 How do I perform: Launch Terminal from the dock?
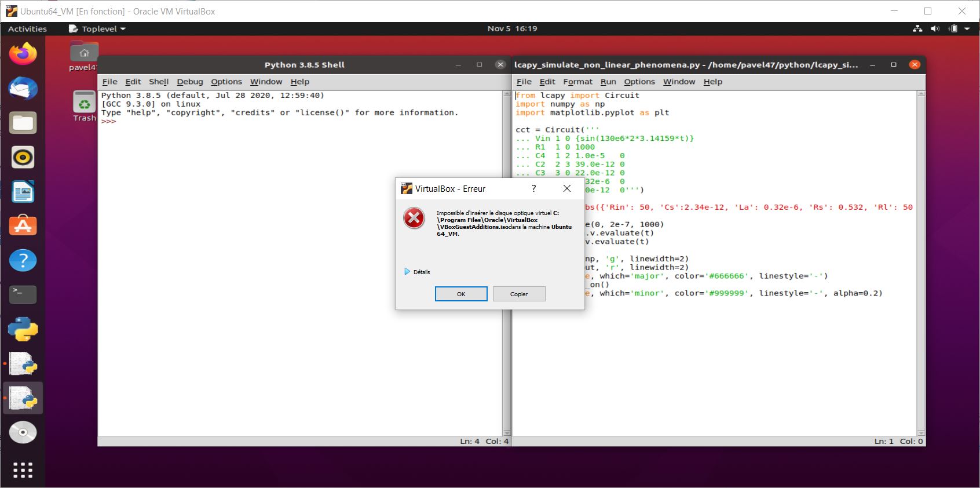click(23, 294)
